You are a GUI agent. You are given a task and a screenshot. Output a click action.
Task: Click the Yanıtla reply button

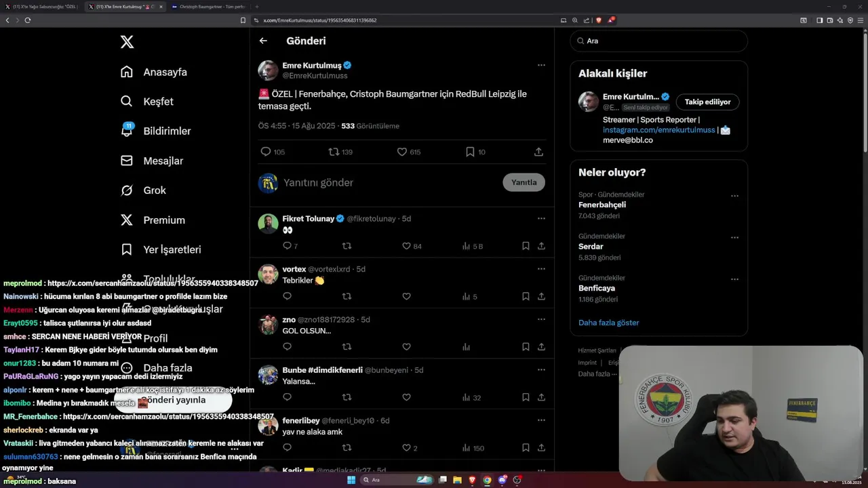524,182
